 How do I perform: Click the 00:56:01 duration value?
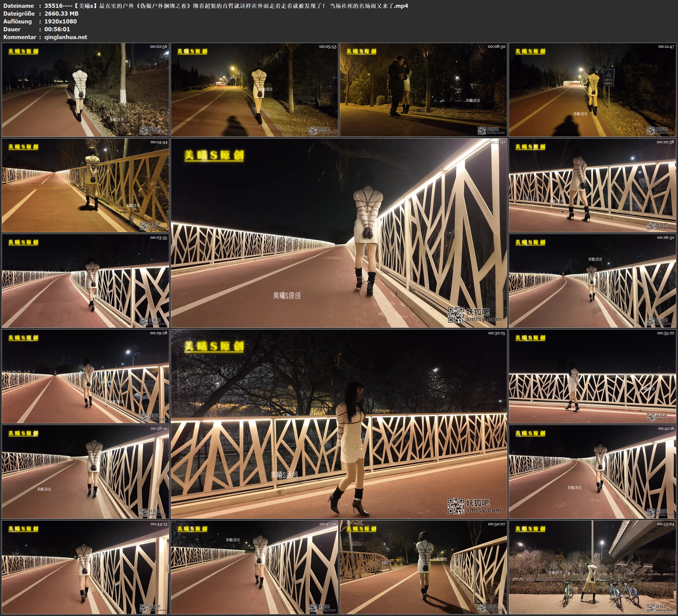(x=57, y=29)
